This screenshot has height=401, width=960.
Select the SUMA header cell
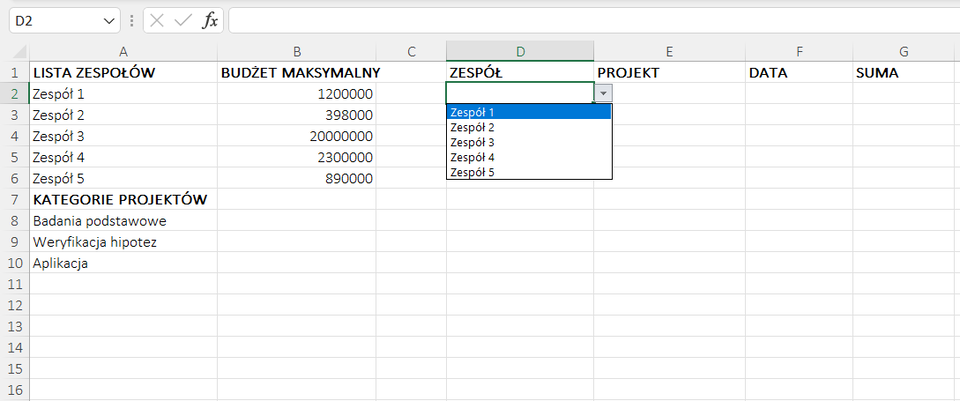[903, 73]
